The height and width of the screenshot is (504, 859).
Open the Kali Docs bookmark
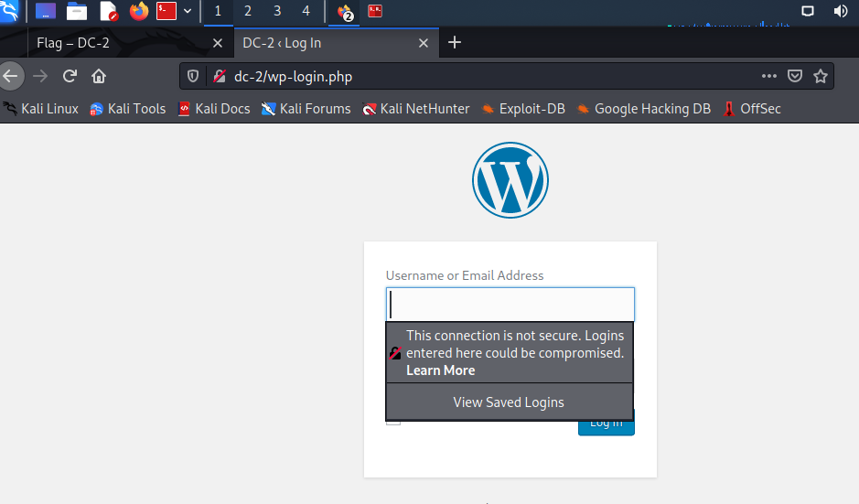[214, 109]
